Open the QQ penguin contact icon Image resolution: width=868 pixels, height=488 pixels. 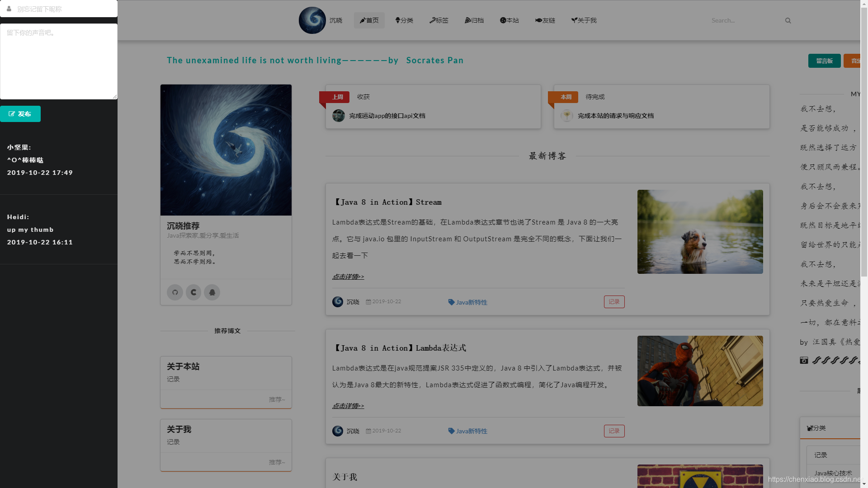212,292
